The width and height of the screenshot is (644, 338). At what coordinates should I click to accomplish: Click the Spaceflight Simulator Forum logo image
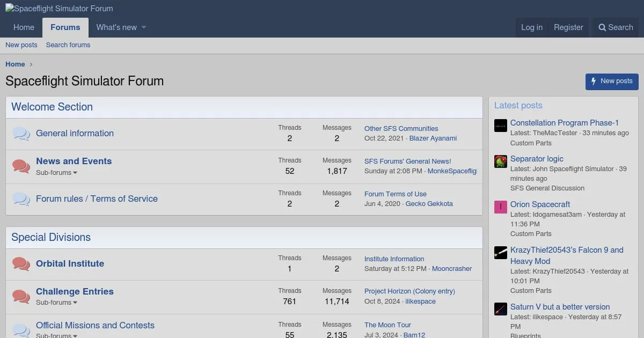[59, 9]
